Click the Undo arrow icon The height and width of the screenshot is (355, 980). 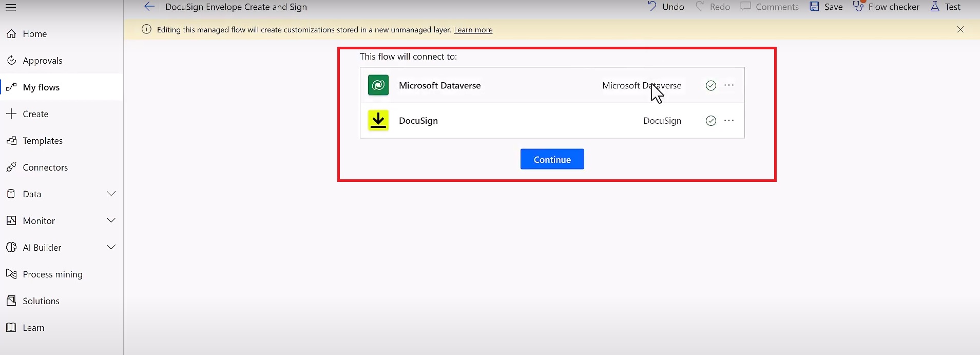pyautogui.click(x=652, y=7)
